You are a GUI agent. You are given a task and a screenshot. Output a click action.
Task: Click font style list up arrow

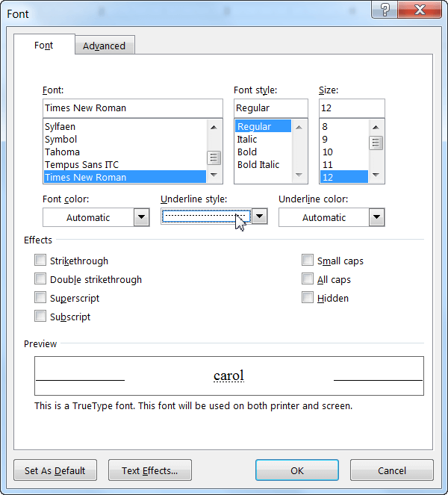299,127
